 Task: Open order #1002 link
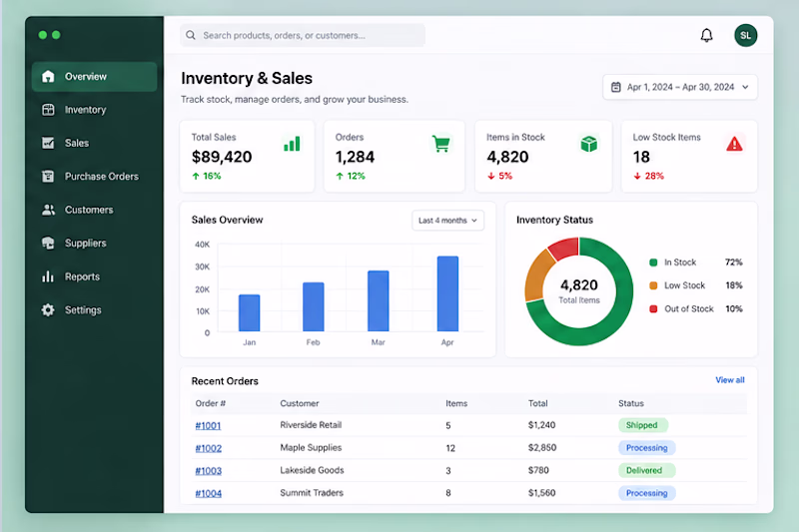(x=209, y=448)
